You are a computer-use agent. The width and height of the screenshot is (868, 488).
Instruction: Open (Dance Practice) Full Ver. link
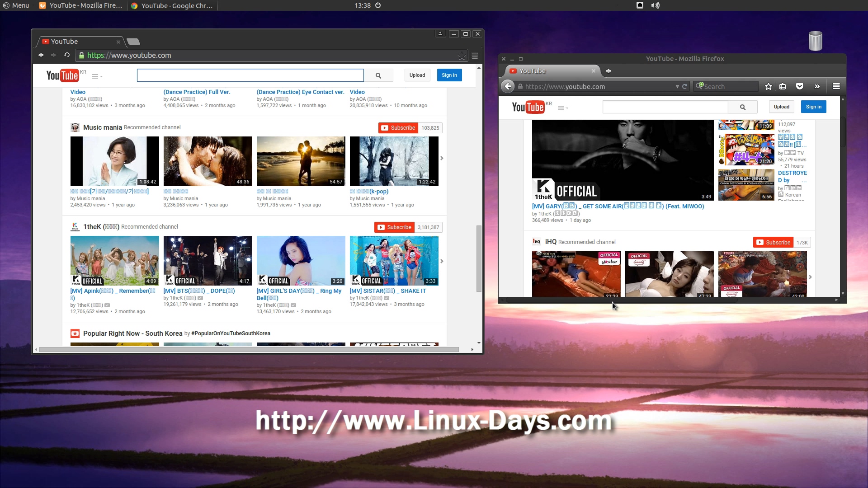[197, 92]
